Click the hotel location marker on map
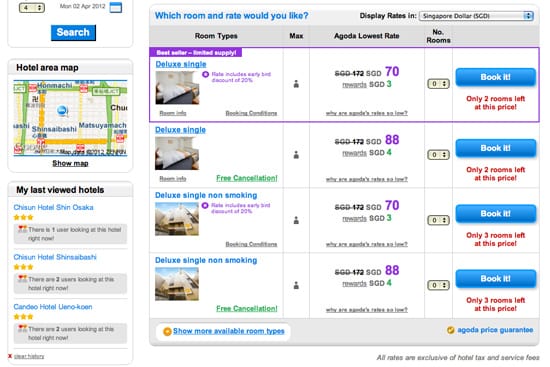 tap(62, 111)
